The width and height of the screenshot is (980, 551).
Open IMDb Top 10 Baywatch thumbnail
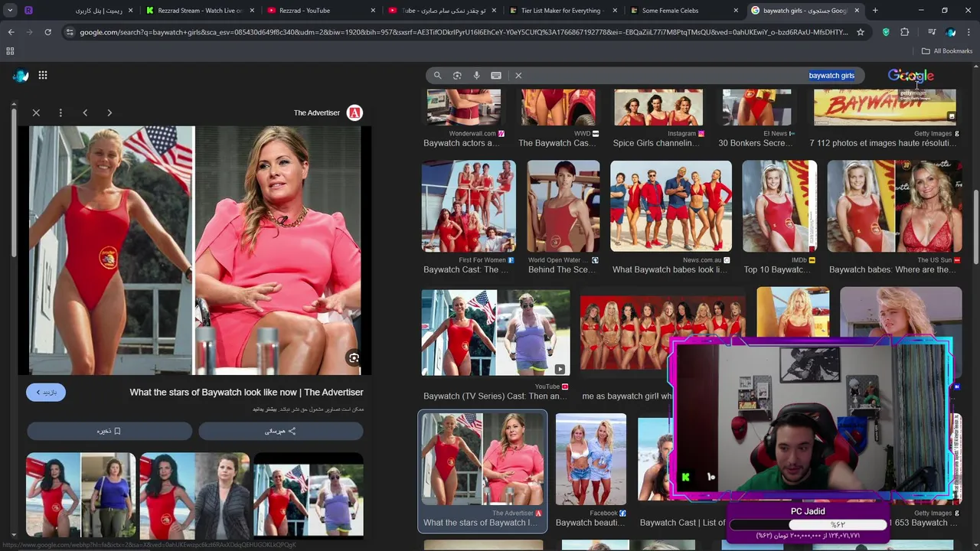[x=779, y=206]
